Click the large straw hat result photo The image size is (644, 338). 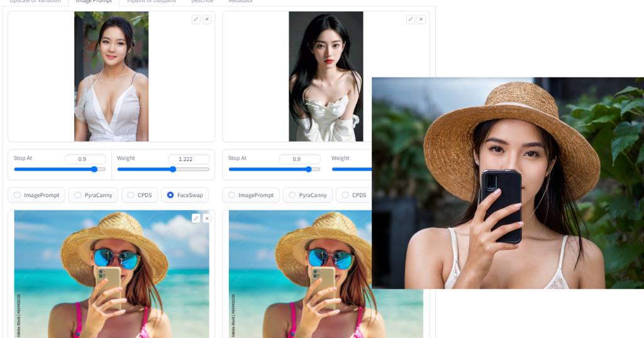coord(508,183)
